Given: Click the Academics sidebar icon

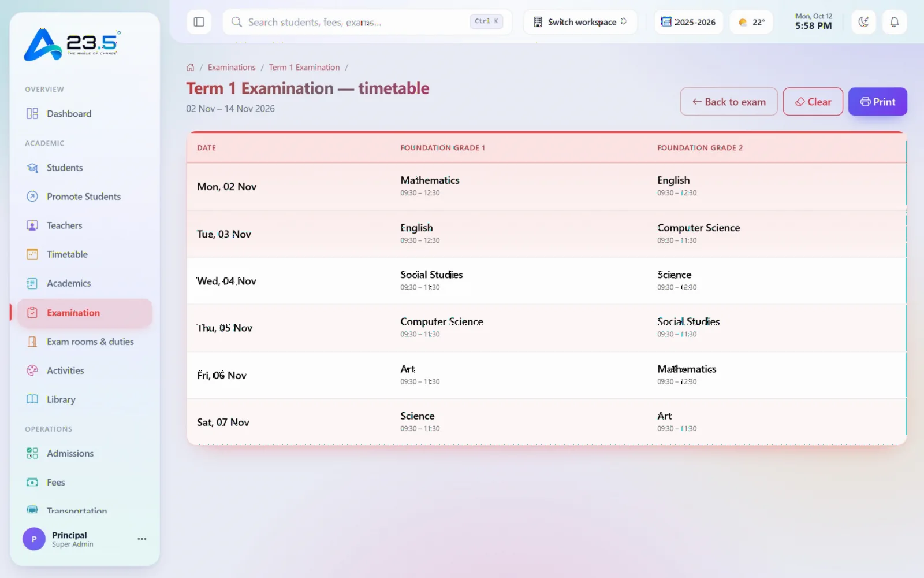Looking at the screenshot, I should [32, 283].
